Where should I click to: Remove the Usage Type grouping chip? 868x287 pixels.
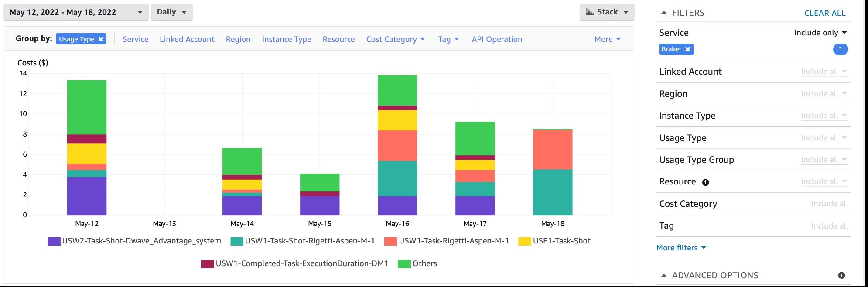pos(101,39)
